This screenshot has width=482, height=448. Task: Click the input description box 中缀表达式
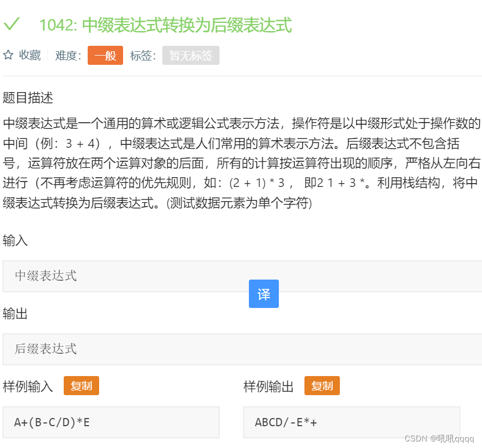(242, 276)
